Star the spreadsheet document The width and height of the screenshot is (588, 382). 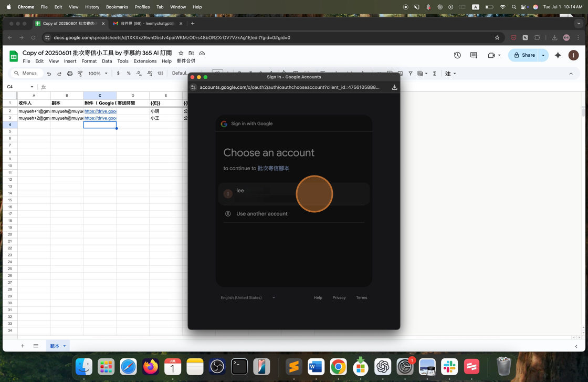click(x=181, y=53)
